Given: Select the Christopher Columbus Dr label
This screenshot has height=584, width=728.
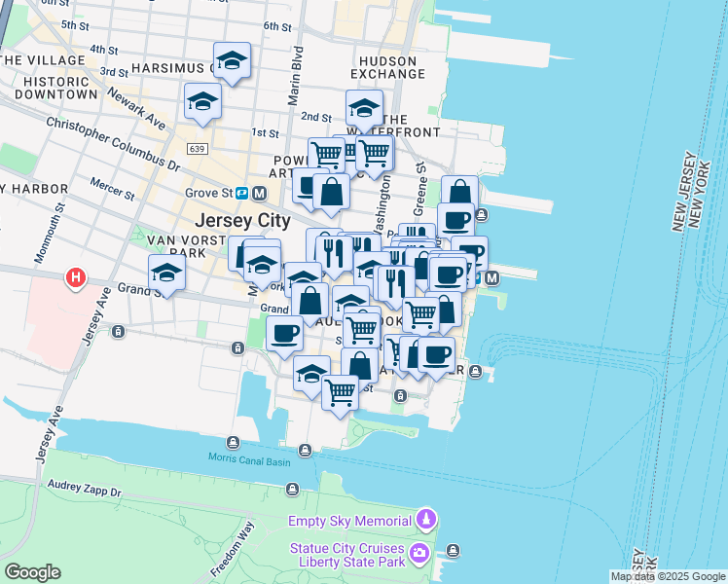Looking at the screenshot, I should 113,144.
